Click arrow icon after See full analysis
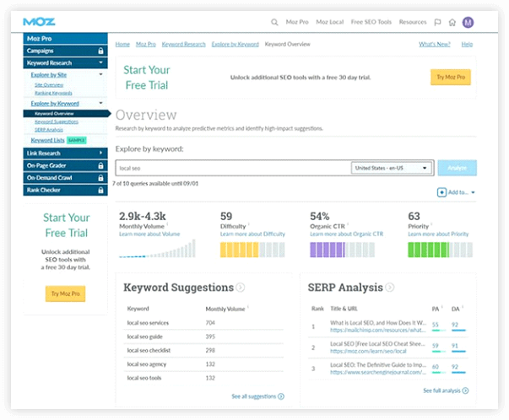Screen dimensions: 509x420 [x=465, y=390]
